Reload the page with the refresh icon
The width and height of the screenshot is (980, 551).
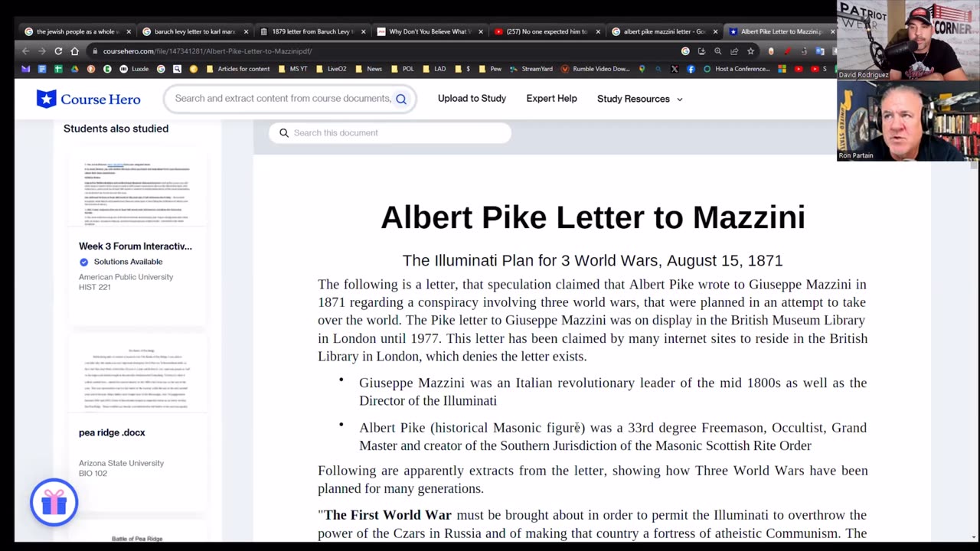[x=58, y=51]
